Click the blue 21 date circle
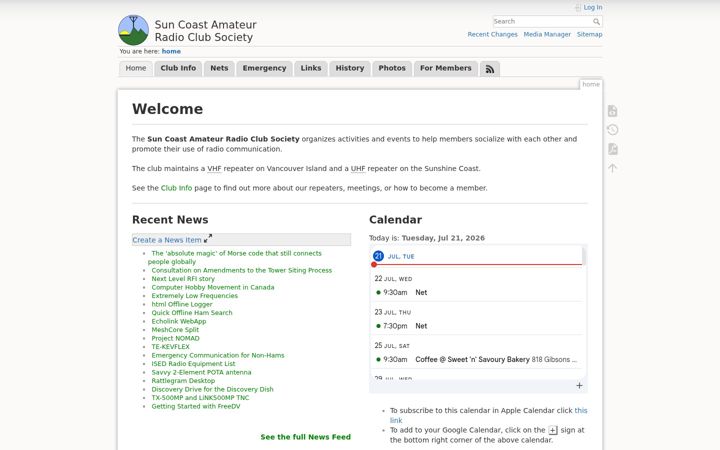 [378, 256]
